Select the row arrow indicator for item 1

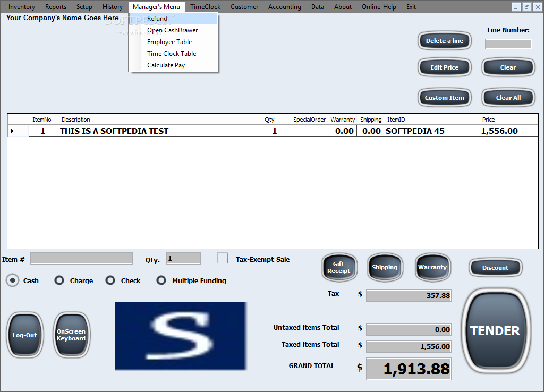pyautogui.click(x=13, y=131)
